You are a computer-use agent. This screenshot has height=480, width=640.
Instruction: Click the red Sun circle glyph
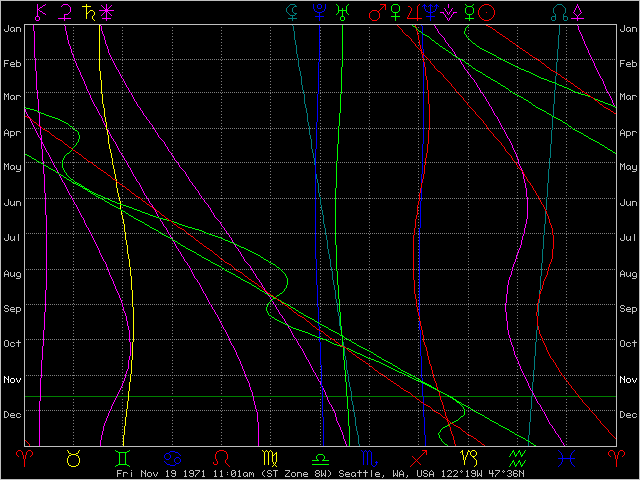point(487,12)
